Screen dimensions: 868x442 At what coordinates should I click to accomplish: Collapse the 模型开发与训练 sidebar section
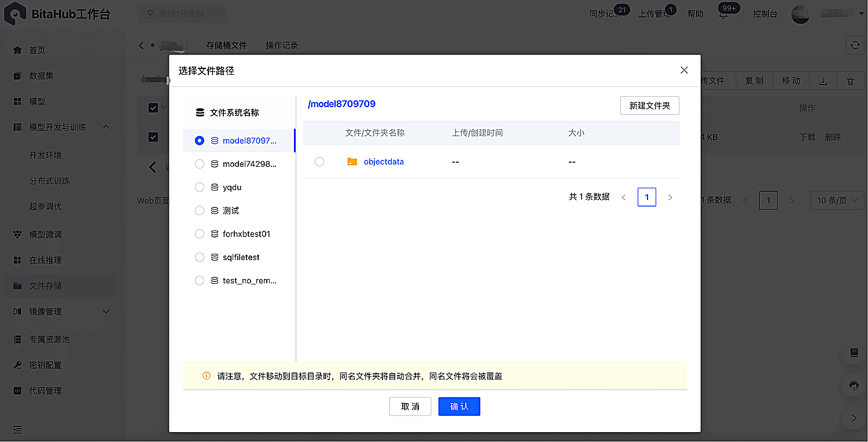pos(106,127)
